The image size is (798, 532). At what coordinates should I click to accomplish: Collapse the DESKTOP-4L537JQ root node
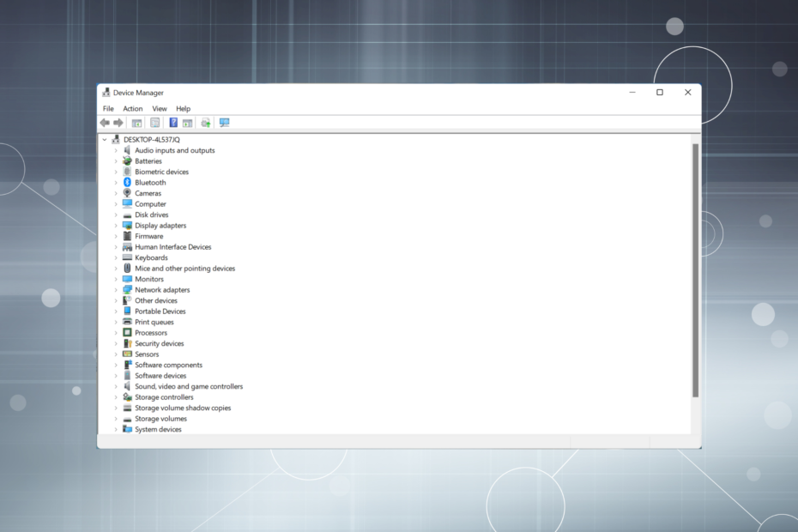105,140
